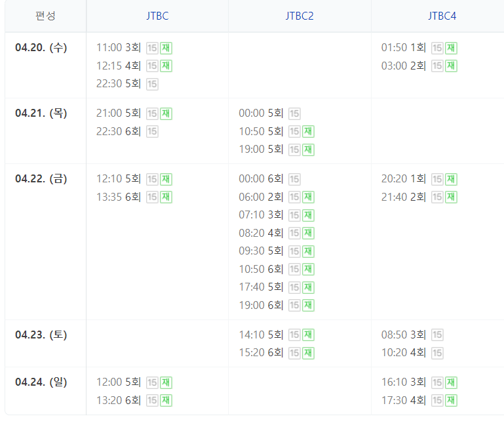This screenshot has height=429, width=504.
Task: Click the 00:00 5회 JTBC2 entry
Action: [x=261, y=113]
